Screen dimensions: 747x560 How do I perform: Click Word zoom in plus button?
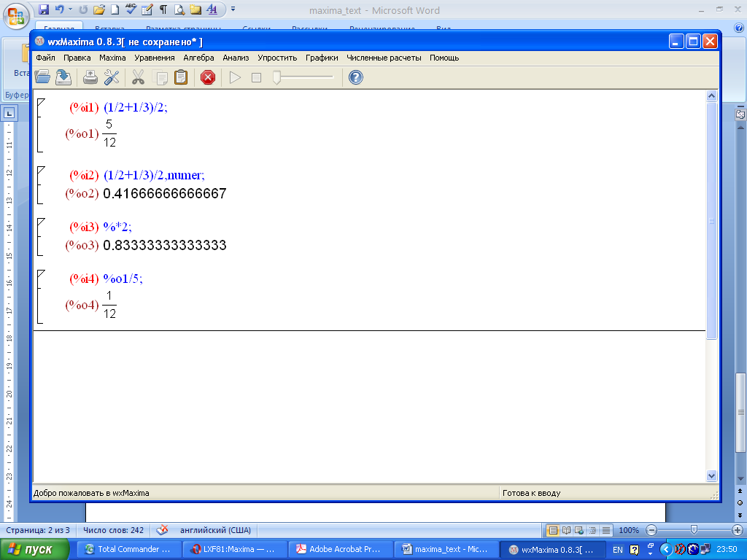(x=737, y=530)
